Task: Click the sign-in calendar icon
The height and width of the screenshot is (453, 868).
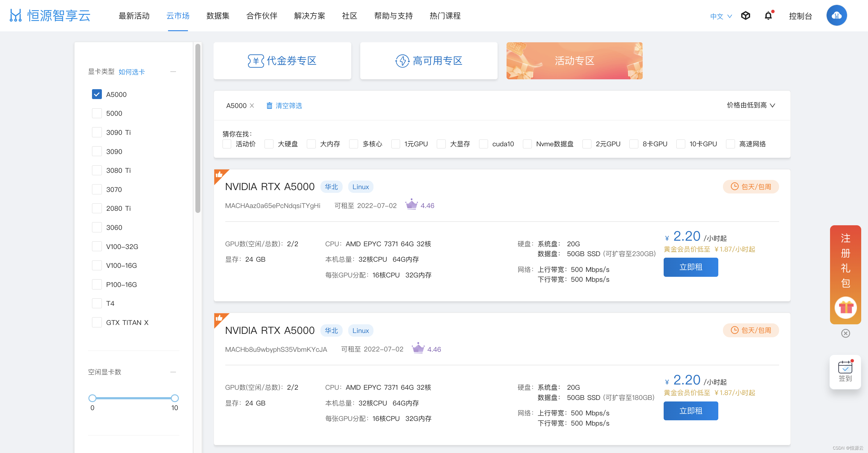Action: pos(845,368)
